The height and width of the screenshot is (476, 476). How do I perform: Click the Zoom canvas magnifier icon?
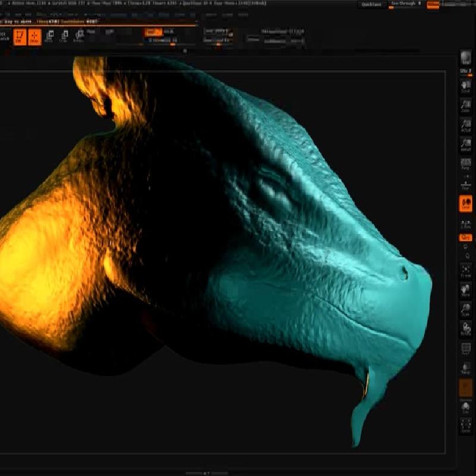pyautogui.click(x=466, y=106)
